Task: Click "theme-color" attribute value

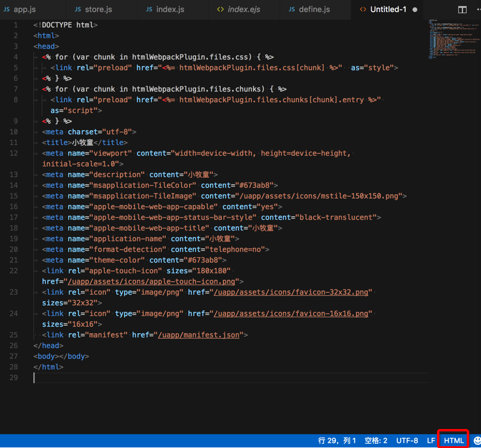Action: pyautogui.click(x=117, y=260)
